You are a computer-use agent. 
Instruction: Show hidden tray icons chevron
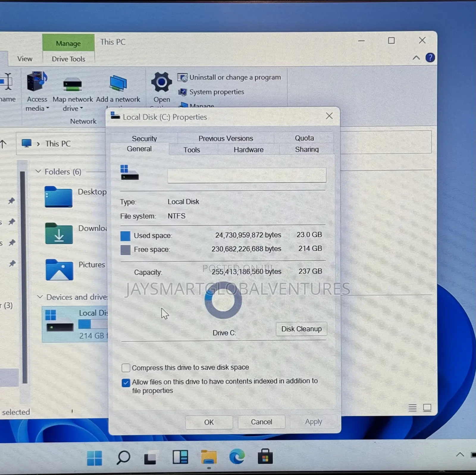(x=460, y=454)
